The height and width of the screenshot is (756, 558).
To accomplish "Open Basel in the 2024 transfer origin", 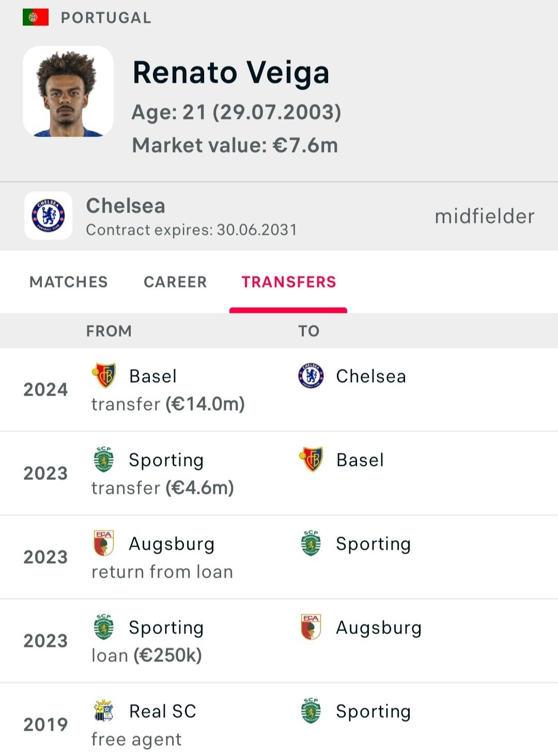I will (x=153, y=376).
